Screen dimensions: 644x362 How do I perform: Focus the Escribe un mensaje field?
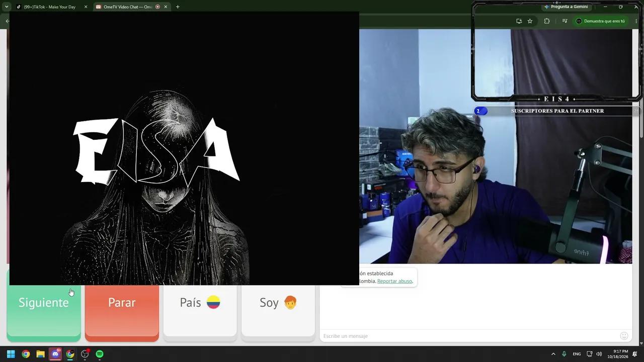pyautogui.click(x=468, y=336)
